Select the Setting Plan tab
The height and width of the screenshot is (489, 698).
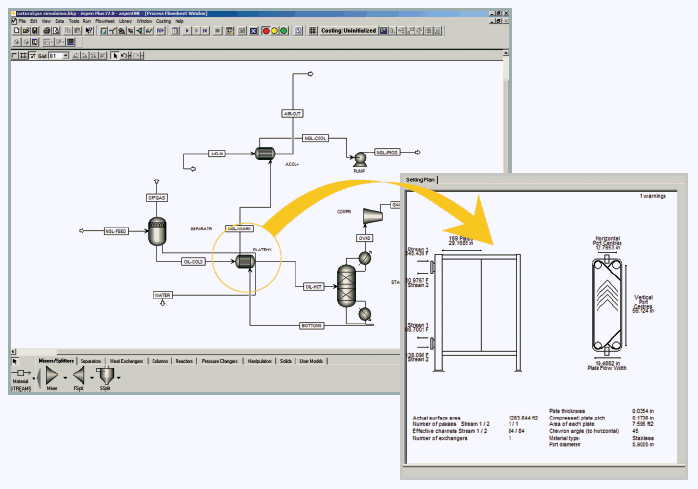tap(425, 179)
